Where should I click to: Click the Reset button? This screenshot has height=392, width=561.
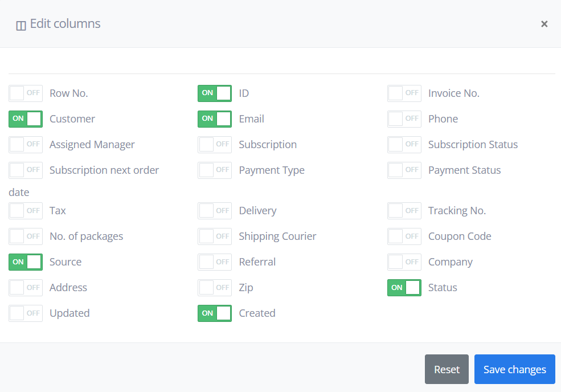[x=447, y=369]
